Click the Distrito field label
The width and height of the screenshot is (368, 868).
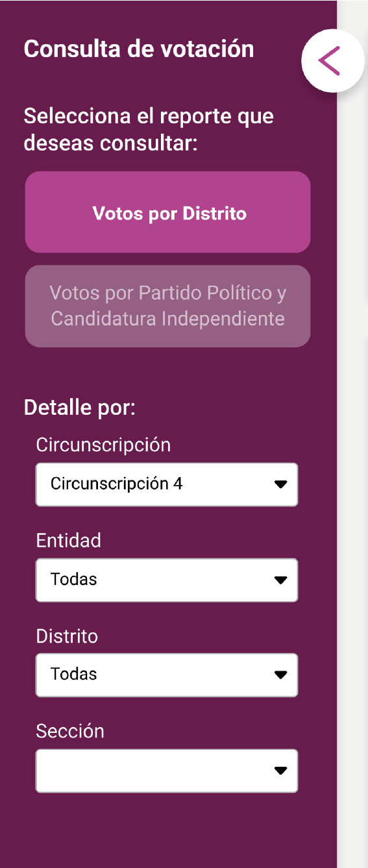(67, 636)
